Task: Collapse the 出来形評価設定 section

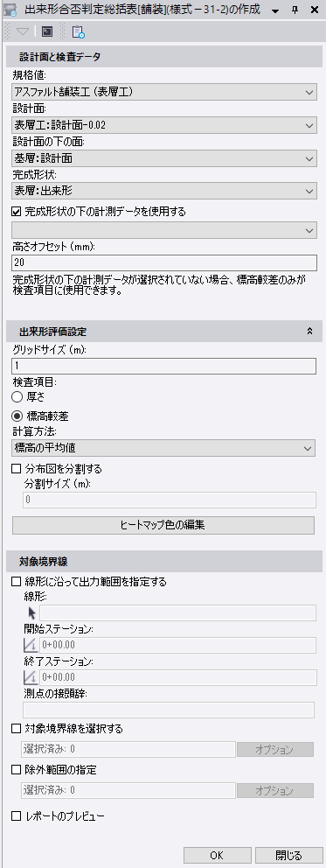Action: 310,332
